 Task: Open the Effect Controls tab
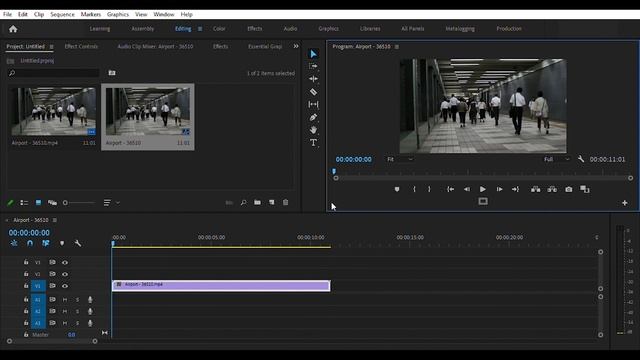pos(81,47)
